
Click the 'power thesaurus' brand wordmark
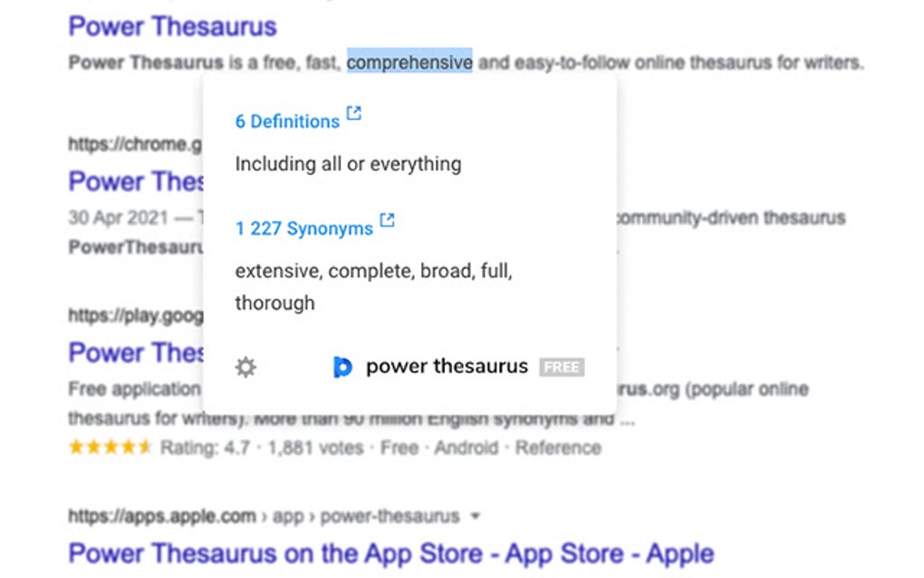448,366
